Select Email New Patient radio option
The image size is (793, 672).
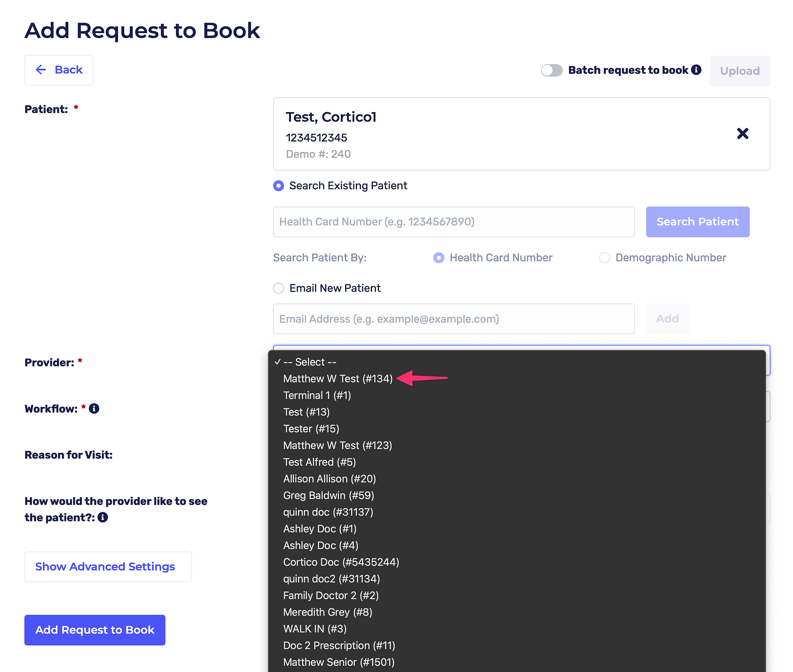coord(278,288)
